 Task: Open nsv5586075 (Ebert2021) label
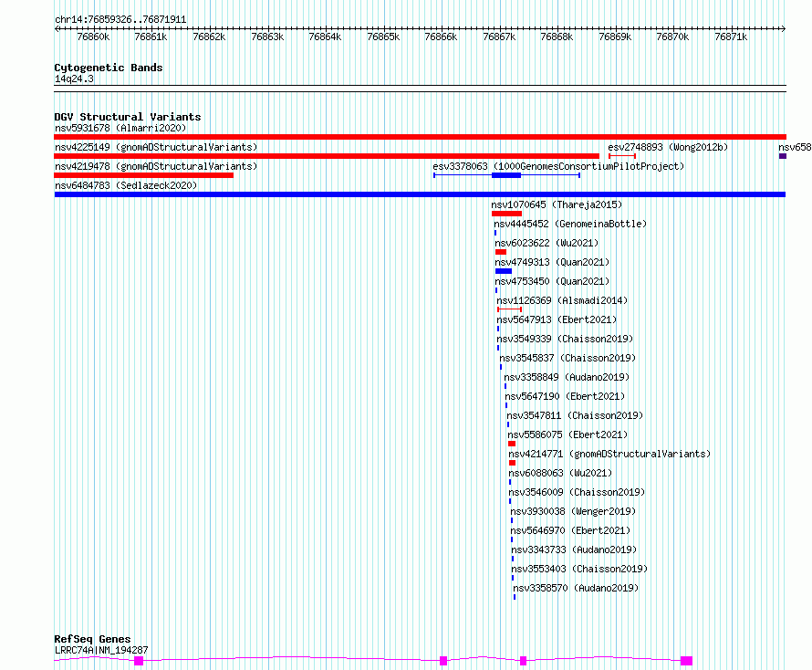tap(567, 434)
